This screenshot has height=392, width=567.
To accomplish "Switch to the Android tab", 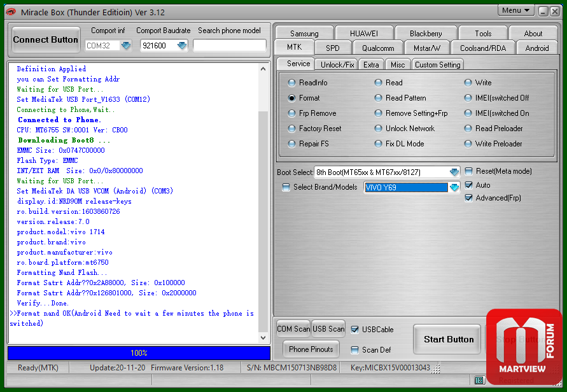I will coord(537,48).
